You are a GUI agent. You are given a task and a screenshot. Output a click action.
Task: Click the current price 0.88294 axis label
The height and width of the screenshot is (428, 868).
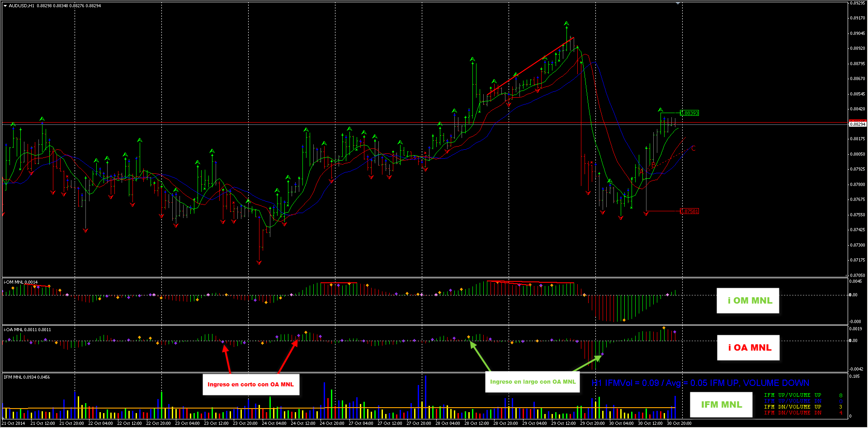coord(857,124)
